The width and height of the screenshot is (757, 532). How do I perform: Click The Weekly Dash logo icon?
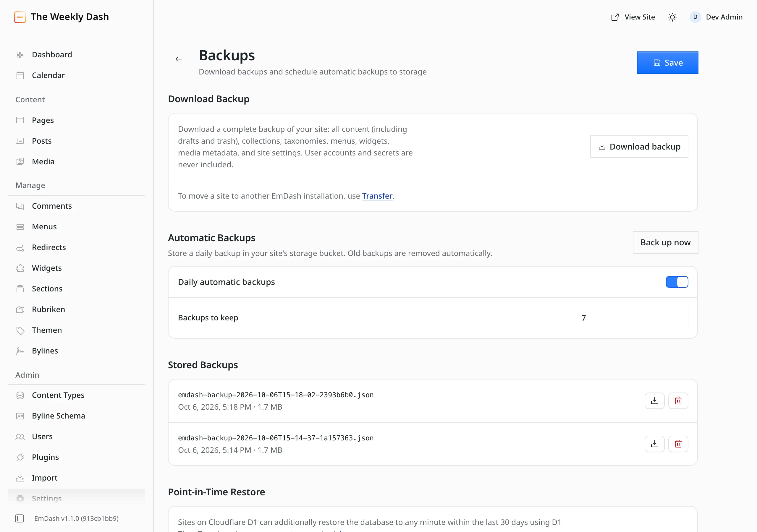click(20, 17)
